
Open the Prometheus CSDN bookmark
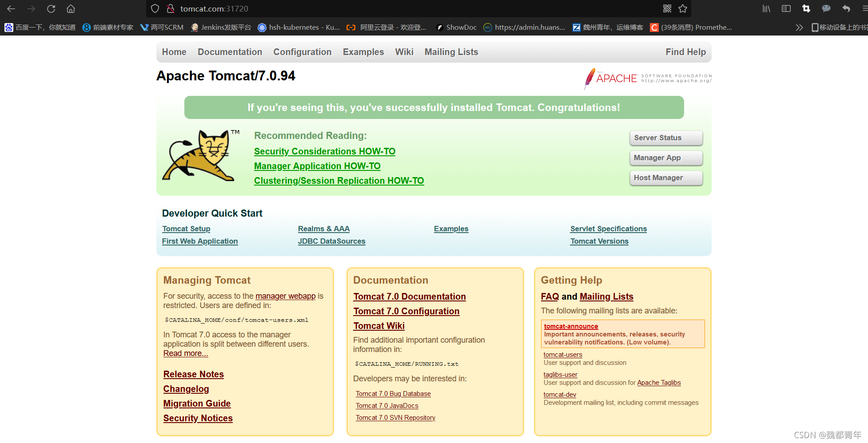[x=691, y=28]
